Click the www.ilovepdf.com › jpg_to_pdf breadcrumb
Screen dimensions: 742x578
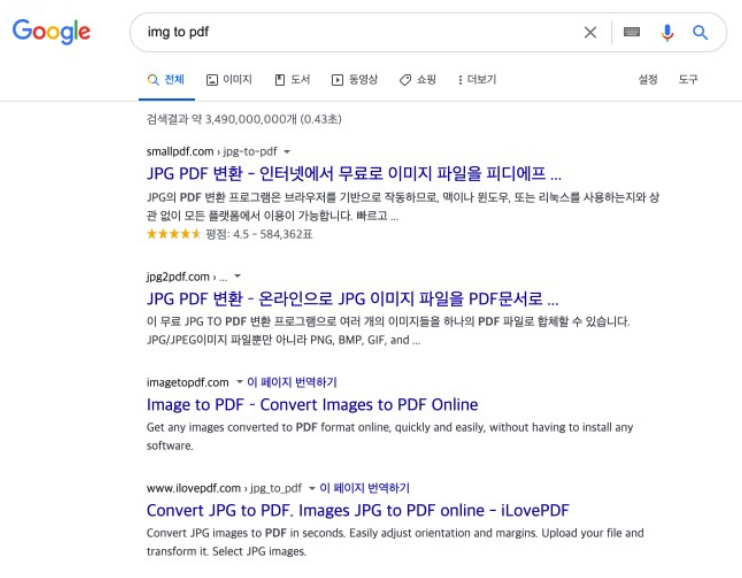[x=224, y=488]
